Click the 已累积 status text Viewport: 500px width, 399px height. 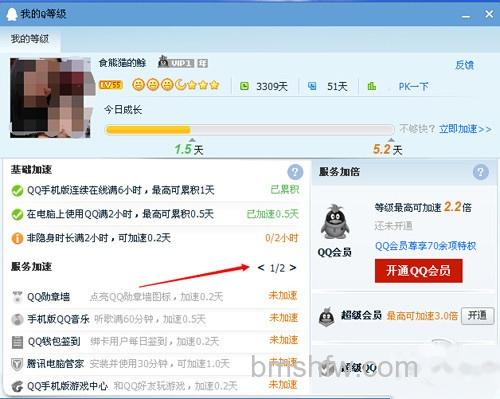pos(285,190)
